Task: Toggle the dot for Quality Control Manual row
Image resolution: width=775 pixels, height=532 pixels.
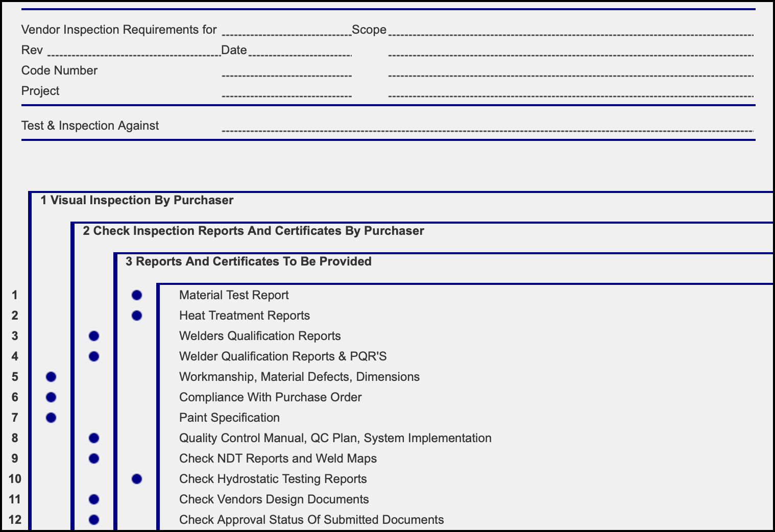Action: click(x=93, y=438)
